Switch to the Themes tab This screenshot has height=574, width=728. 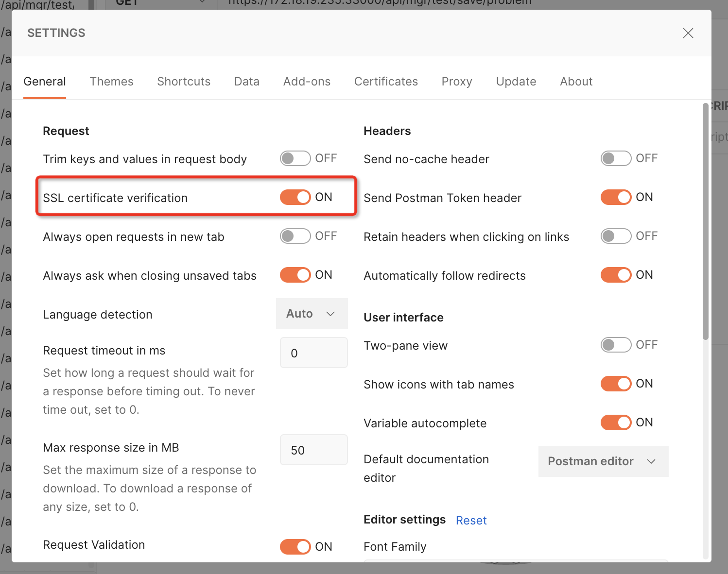[111, 82]
